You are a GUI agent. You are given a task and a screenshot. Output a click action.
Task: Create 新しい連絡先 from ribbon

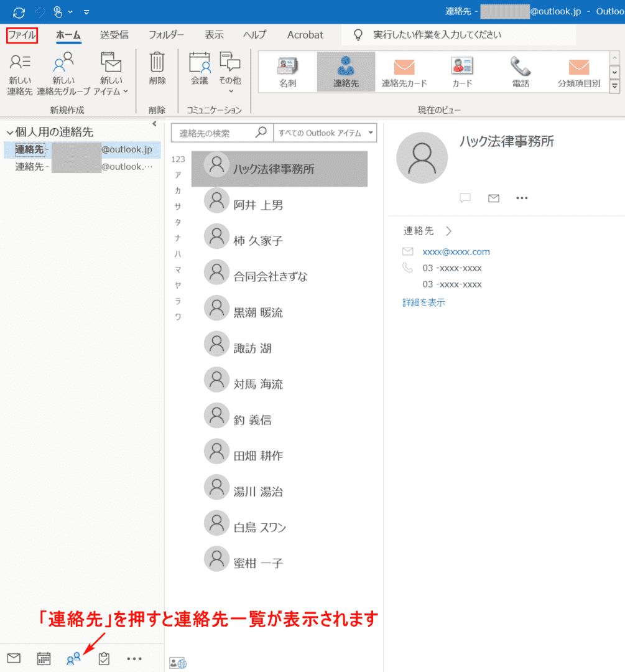[x=20, y=73]
